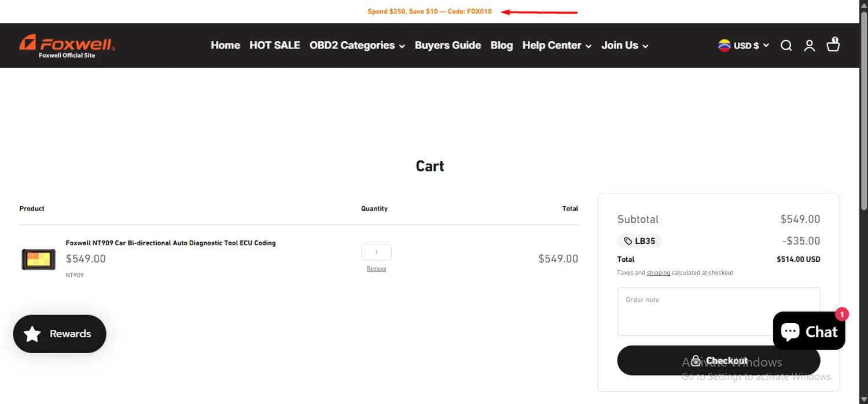Image resolution: width=868 pixels, height=404 pixels.
Task: Click into the Order note box
Action: (719, 312)
